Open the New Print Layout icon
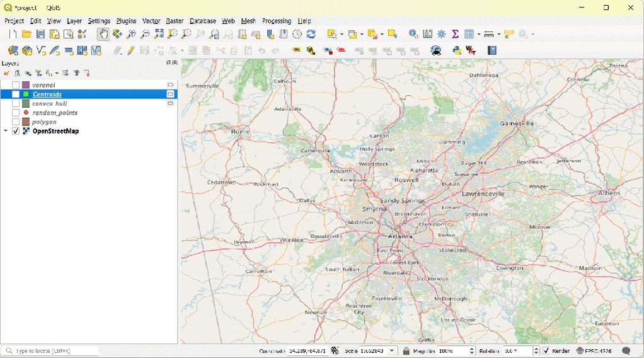 tap(54, 34)
